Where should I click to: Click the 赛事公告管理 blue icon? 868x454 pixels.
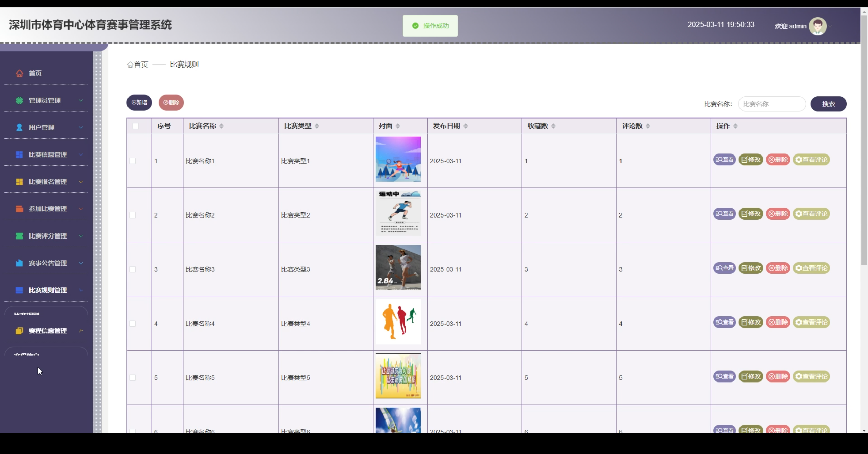pyautogui.click(x=19, y=263)
